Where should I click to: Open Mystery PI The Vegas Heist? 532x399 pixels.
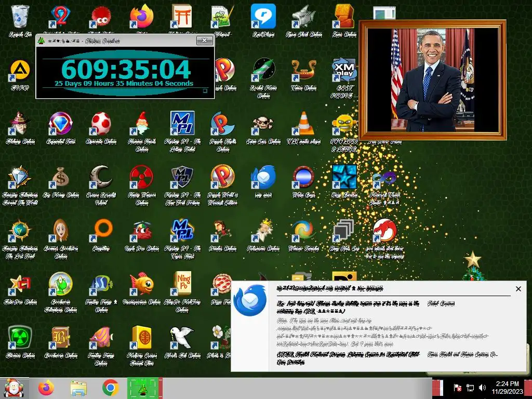tap(182, 231)
